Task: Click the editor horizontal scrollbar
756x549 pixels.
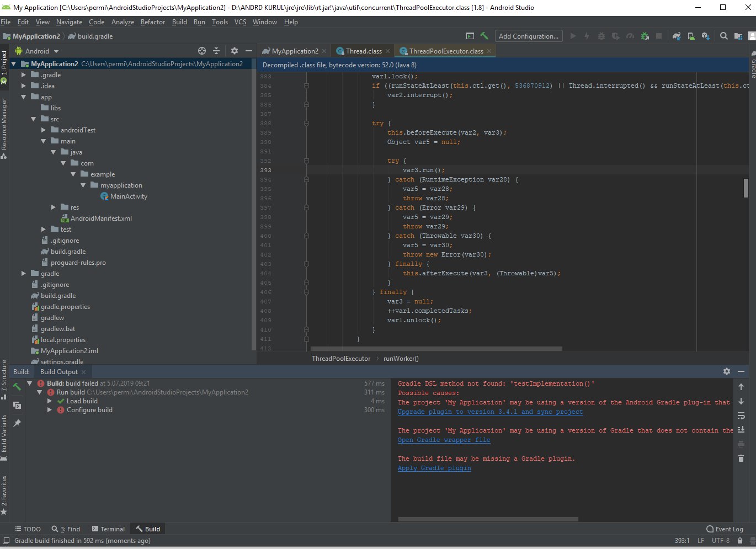Action: 436,349
